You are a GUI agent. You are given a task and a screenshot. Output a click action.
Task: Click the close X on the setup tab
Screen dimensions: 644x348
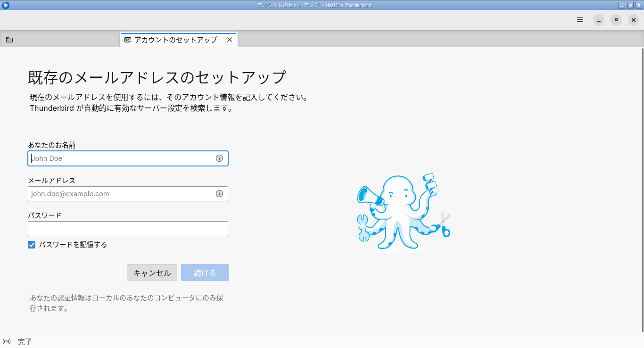coord(230,40)
